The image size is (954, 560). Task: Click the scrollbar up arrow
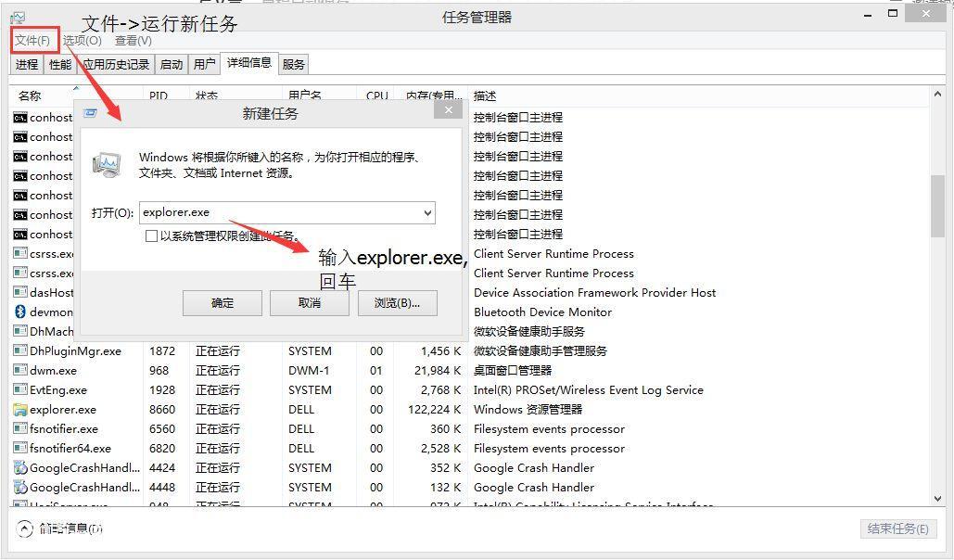937,95
